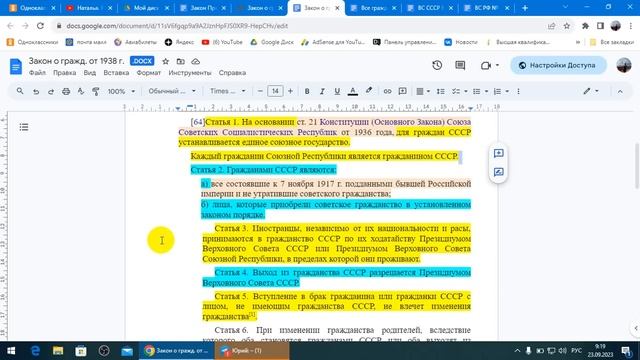The image size is (640, 360).
Task: Collapse the menus with chevron
Action: (620, 91)
